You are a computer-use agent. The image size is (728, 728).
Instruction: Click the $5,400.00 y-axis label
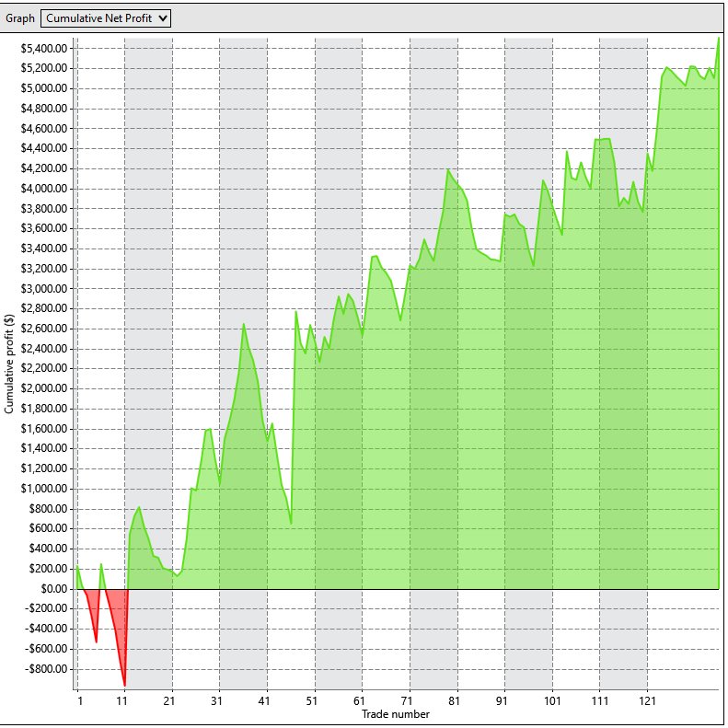click(x=44, y=48)
